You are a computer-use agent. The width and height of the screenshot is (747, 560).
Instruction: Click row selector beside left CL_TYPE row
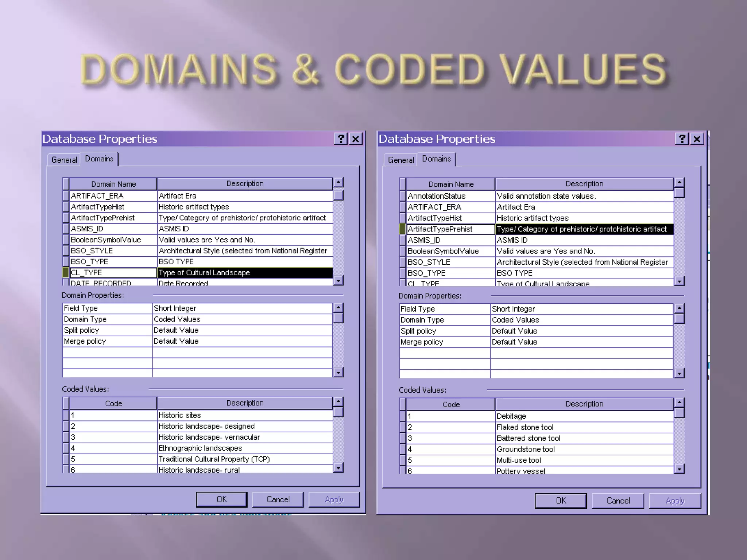pyautogui.click(x=66, y=273)
